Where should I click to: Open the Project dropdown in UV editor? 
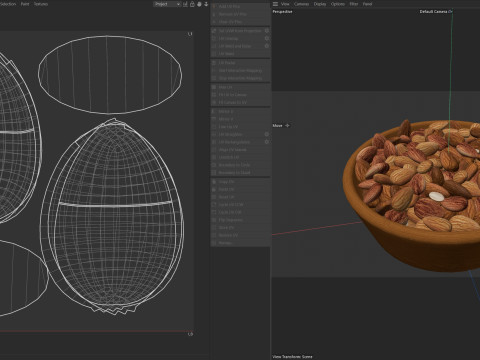pos(167,4)
